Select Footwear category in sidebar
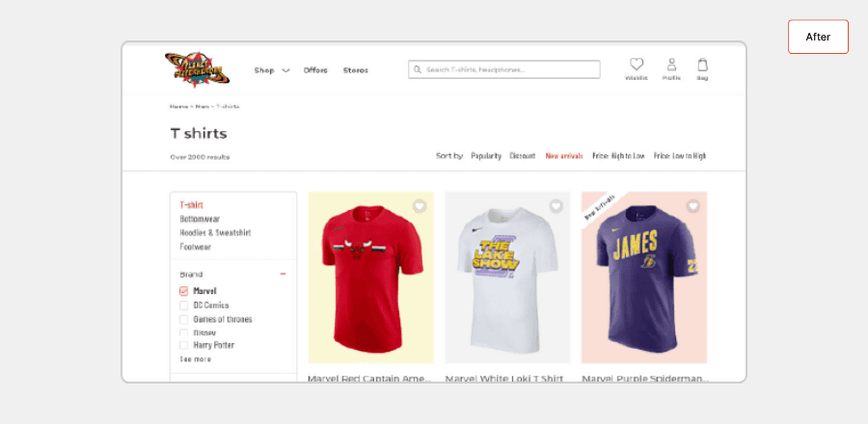Viewport: 868px width, 424px height. [196, 247]
